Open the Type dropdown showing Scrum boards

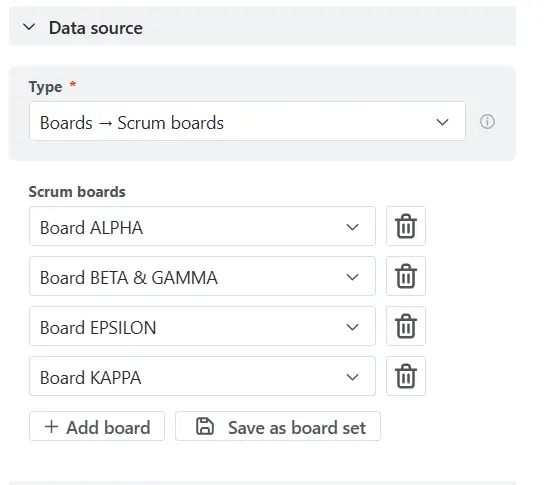coord(247,121)
